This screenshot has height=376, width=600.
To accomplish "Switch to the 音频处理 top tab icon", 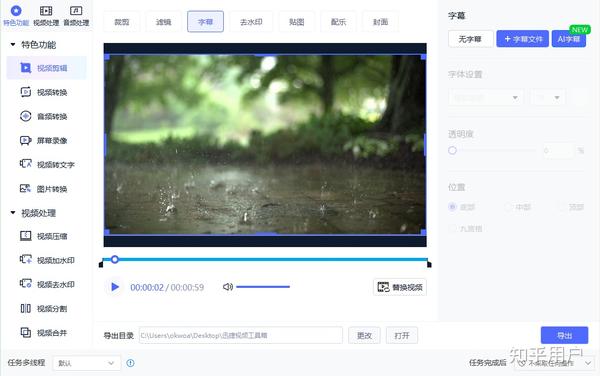I will coord(76,11).
